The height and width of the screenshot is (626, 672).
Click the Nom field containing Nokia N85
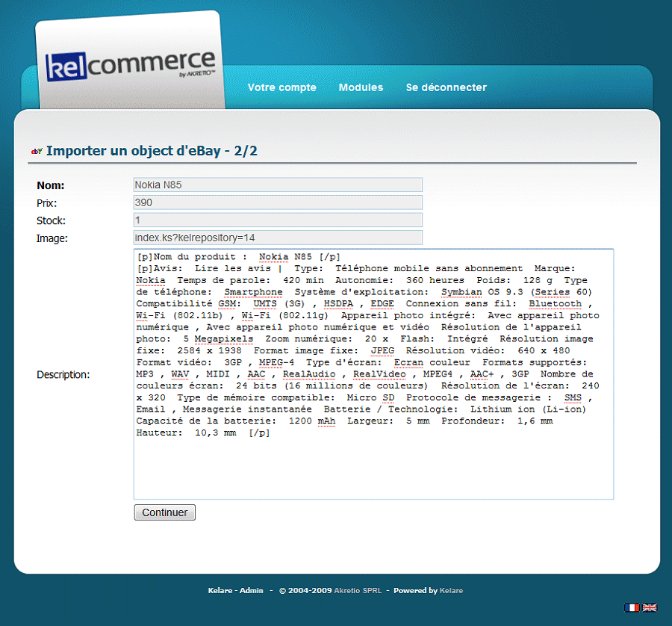(278, 185)
